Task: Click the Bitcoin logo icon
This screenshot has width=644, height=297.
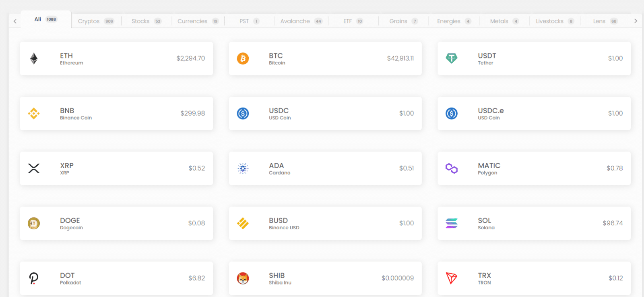Action: pos(243,58)
